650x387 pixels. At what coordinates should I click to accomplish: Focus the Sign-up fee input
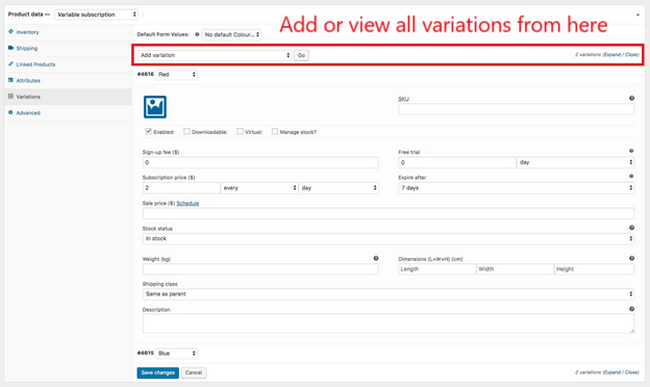[260, 162]
